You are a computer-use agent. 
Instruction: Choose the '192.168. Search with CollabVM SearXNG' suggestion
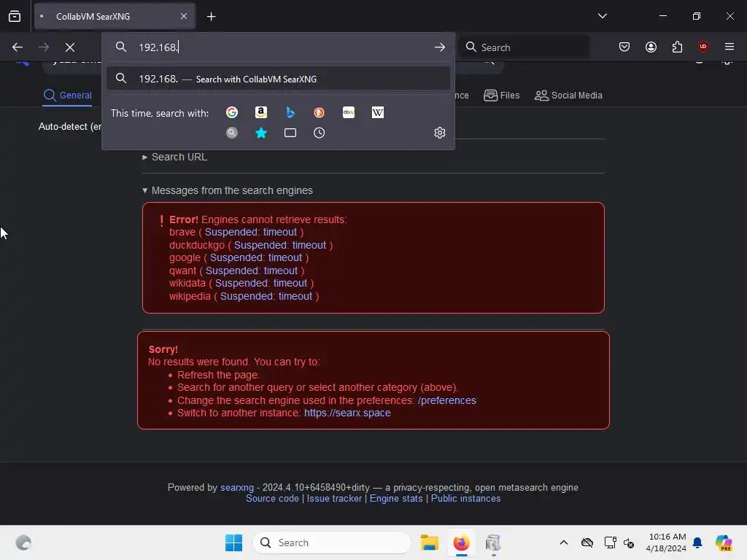[x=278, y=79]
